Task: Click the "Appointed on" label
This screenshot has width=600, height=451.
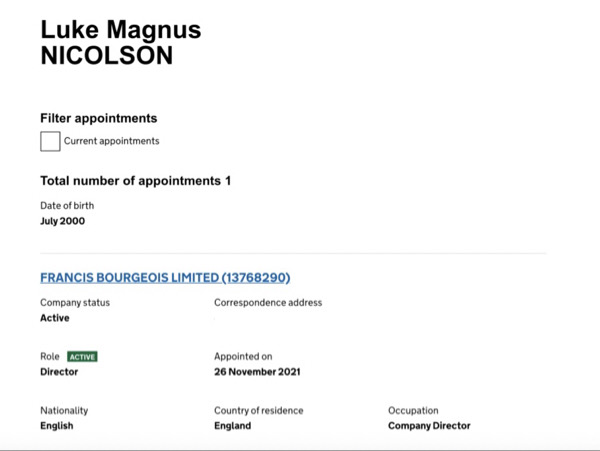Action: 243,356
